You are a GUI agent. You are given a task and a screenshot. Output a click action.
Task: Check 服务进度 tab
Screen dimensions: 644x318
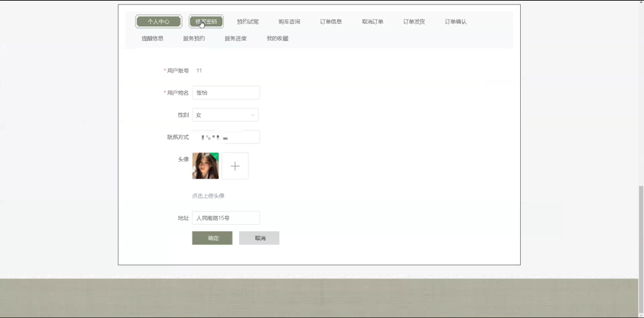point(236,38)
